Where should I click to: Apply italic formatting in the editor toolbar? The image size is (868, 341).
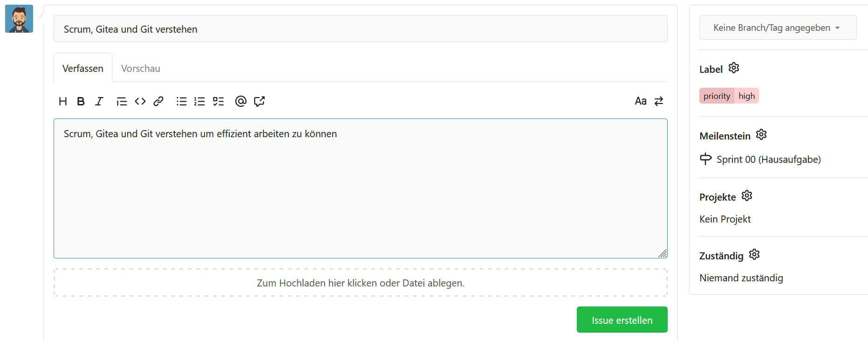[x=99, y=101]
